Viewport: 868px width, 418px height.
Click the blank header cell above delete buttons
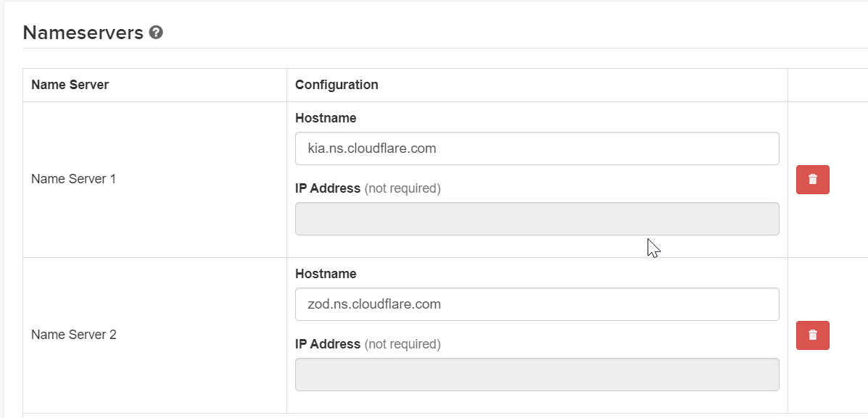pos(827,85)
